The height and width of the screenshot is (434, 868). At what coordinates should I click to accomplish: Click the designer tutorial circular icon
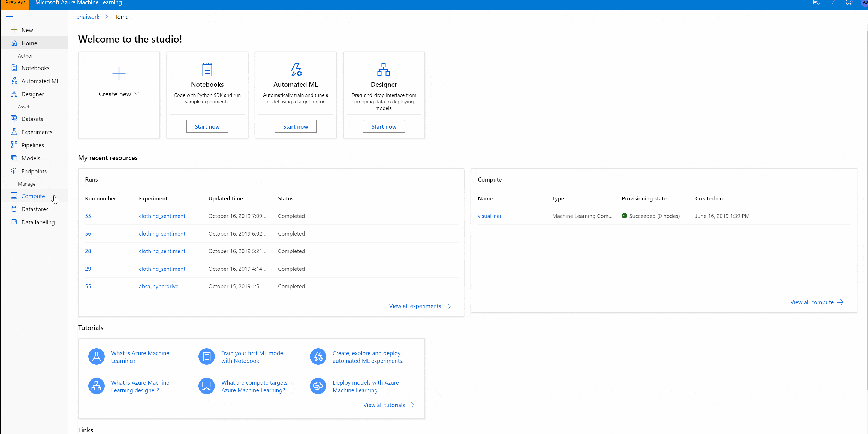(97, 386)
